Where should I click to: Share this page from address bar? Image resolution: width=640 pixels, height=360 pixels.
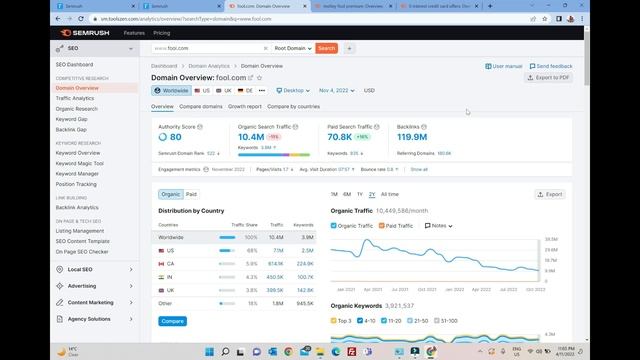click(533, 19)
